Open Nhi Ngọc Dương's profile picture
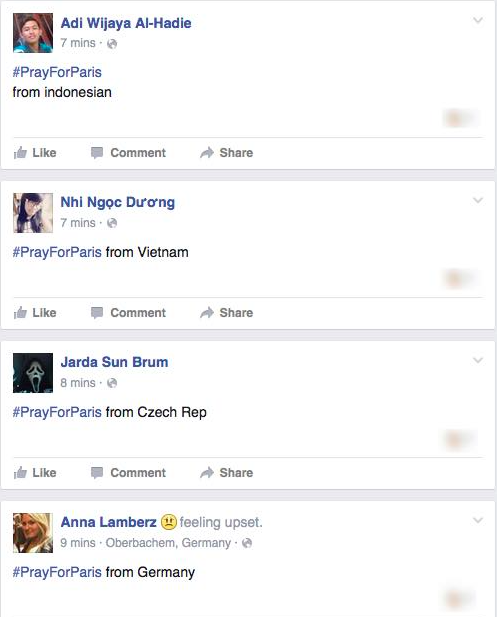The width and height of the screenshot is (497, 617). pyautogui.click(x=33, y=213)
